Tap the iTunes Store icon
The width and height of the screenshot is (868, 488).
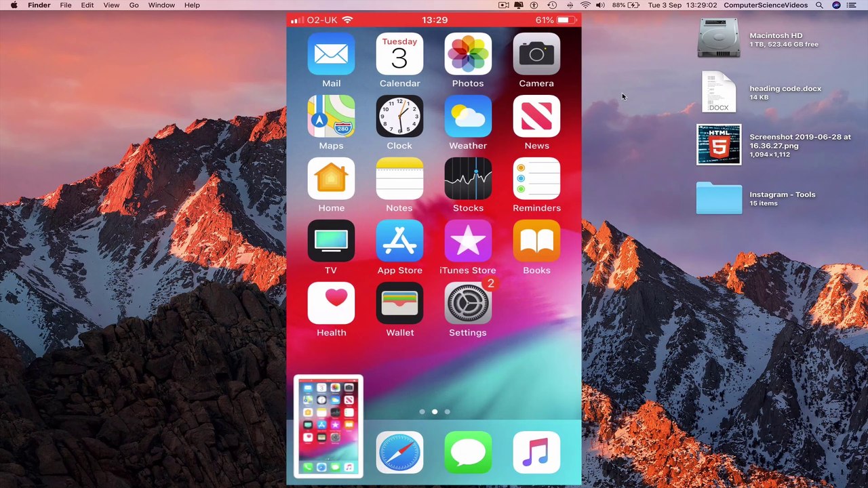coord(468,241)
